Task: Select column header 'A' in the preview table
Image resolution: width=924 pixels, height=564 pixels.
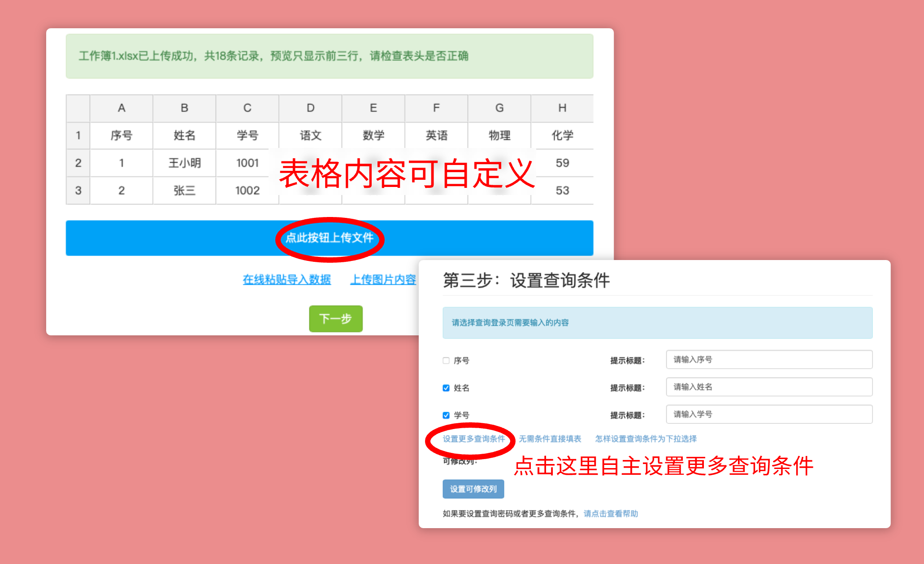Action: (121, 108)
